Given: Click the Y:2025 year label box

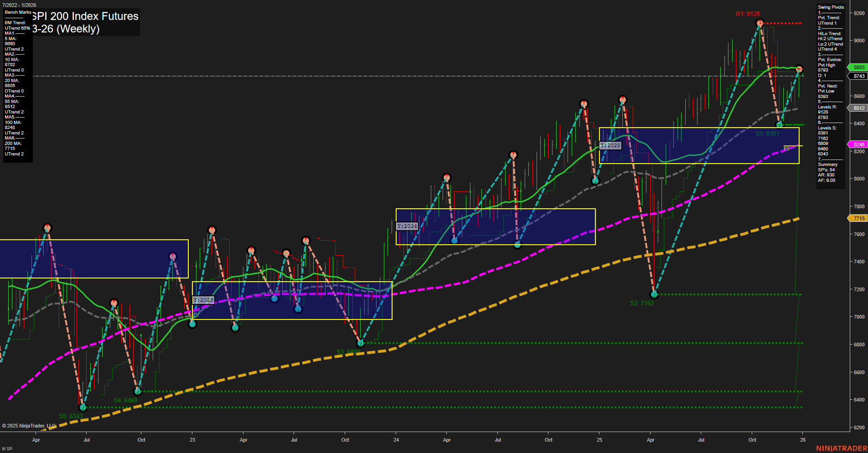Looking at the screenshot, I should coord(610,145).
